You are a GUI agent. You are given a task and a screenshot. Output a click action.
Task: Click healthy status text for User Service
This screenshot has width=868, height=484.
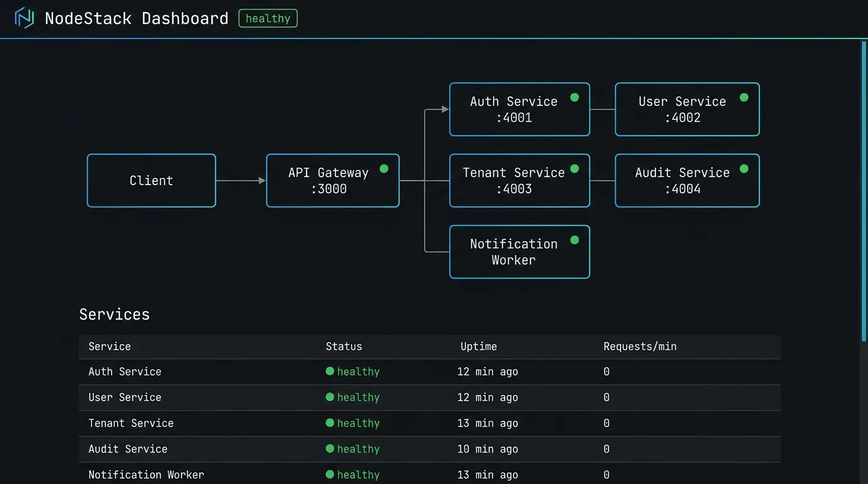(358, 398)
